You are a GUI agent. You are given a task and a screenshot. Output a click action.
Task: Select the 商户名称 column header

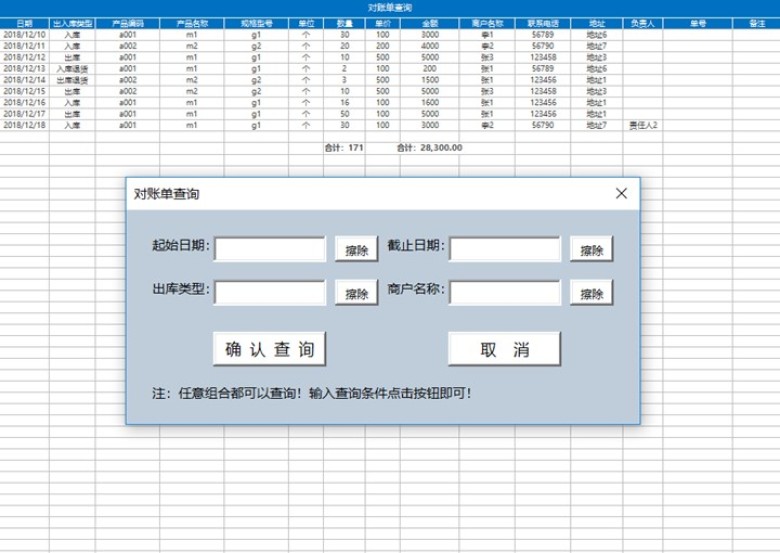click(487, 23)
